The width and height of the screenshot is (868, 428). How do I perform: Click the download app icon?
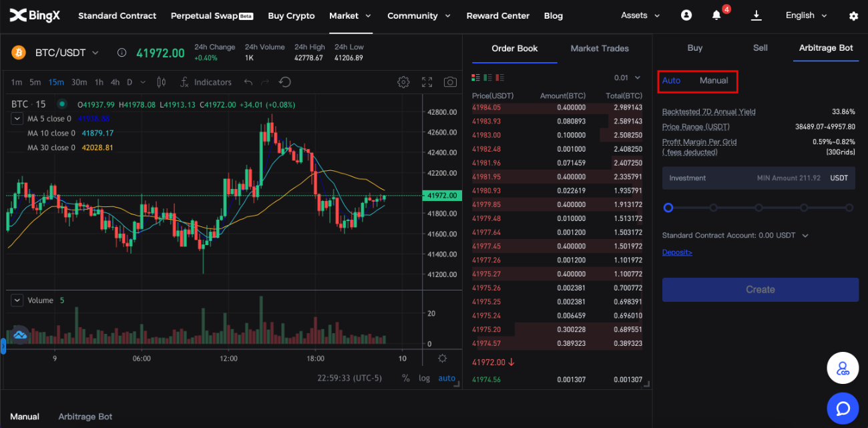coord(756,15)
